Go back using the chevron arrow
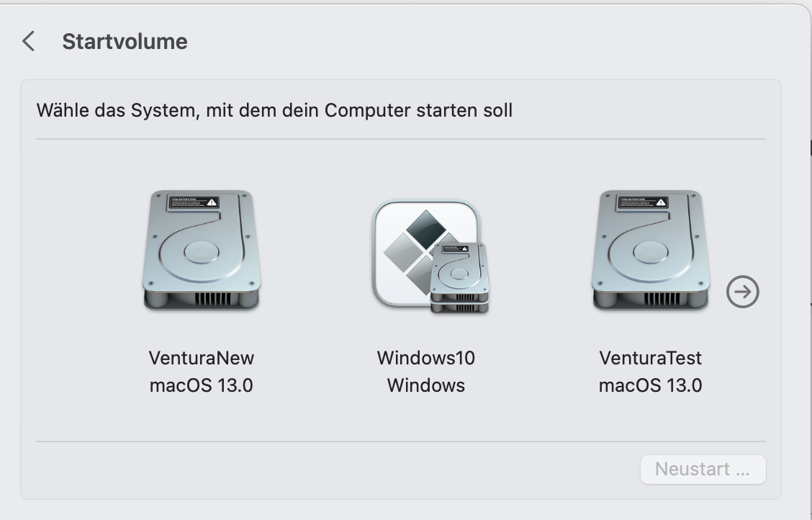This screenshot has width=812, height=520. pos(29,41)
